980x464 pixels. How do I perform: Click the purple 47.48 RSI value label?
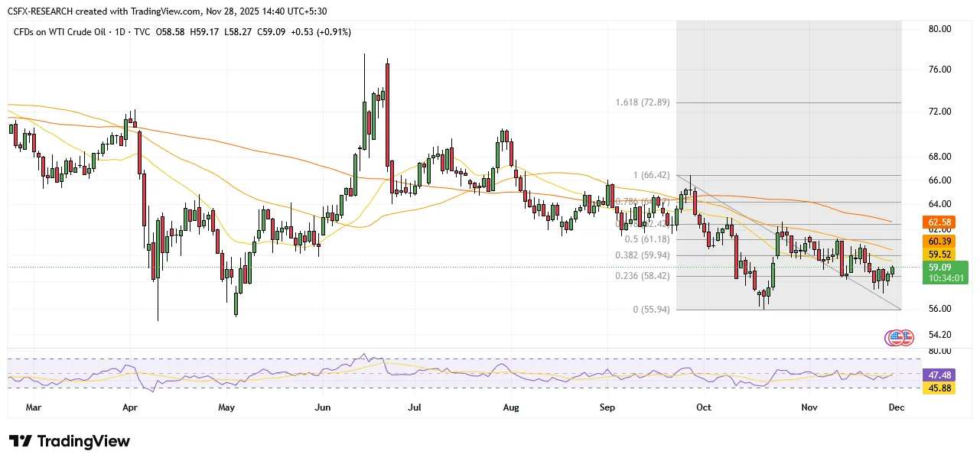939,375
